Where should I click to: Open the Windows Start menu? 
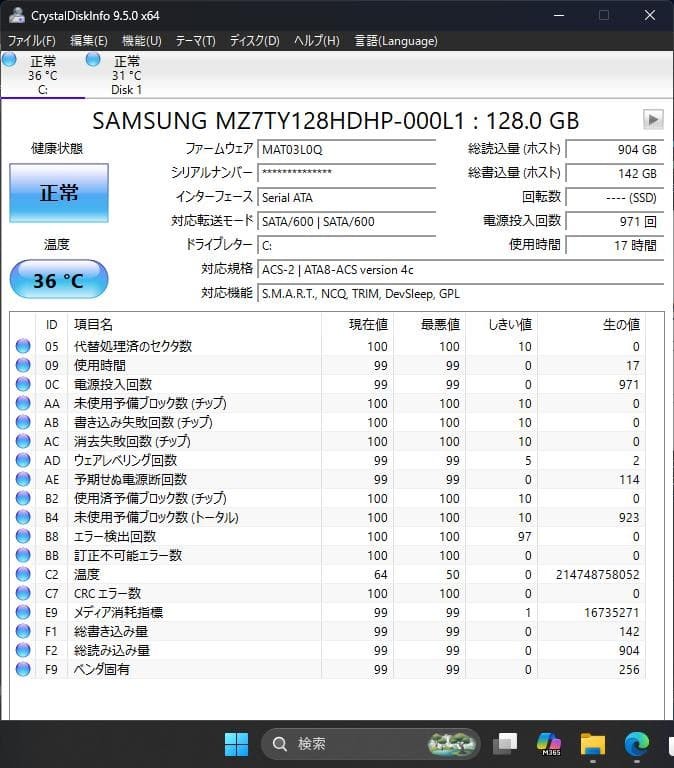point(237,744)
